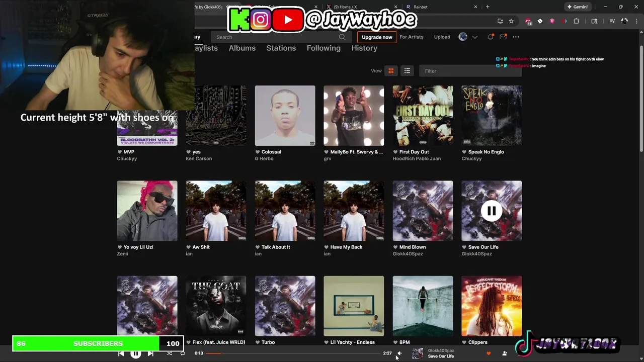Open Chrome media control icon

(612, 21)
